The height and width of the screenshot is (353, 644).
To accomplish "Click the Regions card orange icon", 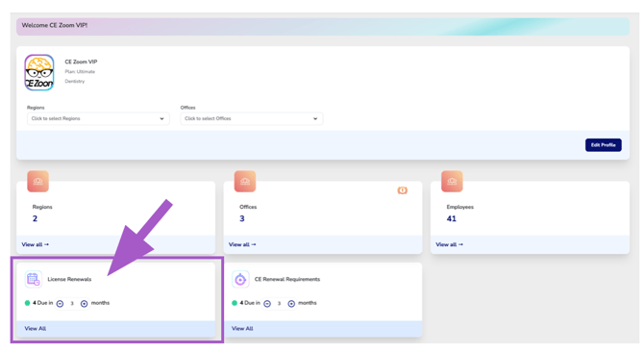I will pos(37,181).
